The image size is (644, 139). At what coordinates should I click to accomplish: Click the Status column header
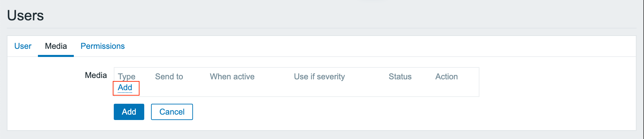[400, 77]
